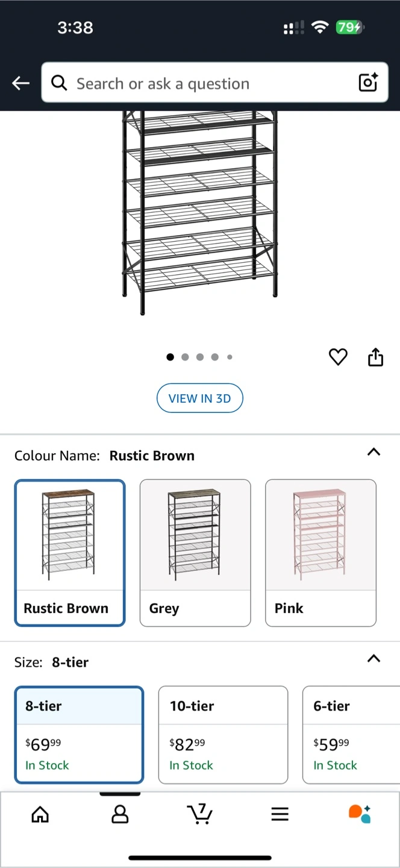Select the Pink colour option
This screenshot has height=868, width=400.
point(320,553)
